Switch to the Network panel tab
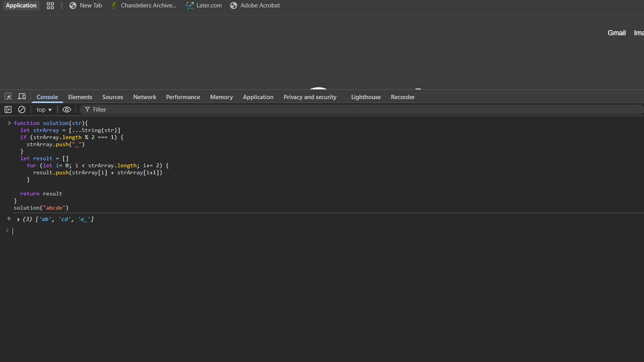Image resolution: width=644 pixels, height=362 pixels. pos(144,97)
